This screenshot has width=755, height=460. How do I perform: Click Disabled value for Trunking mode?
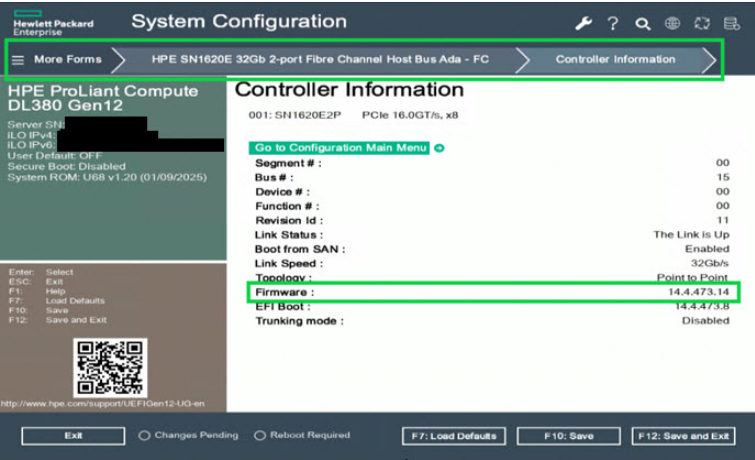coord(705,321)
